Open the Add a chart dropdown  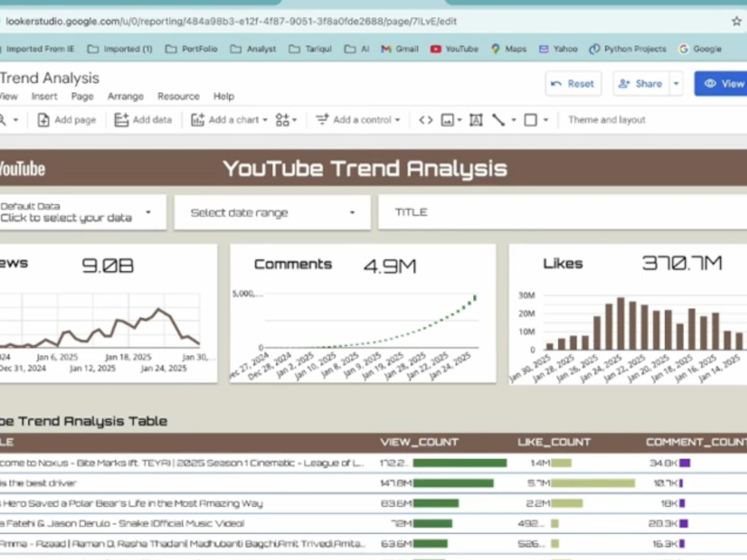(229, 120)
